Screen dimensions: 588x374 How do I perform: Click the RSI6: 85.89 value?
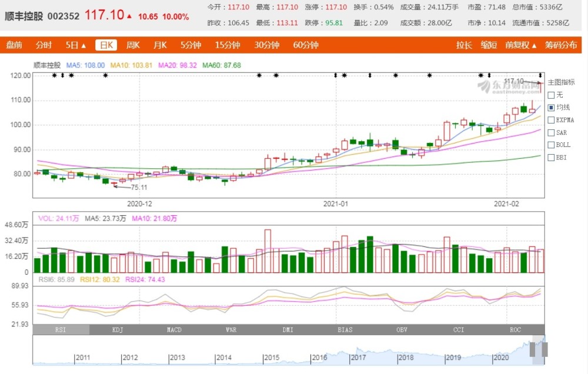click(x=56, y=279)
